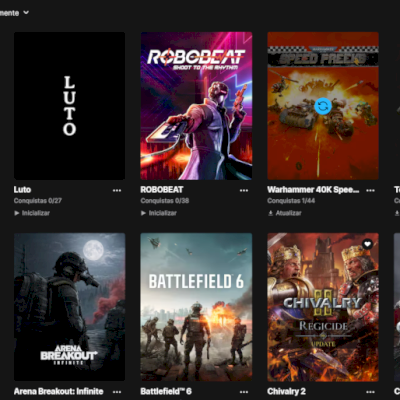Update Warhammer 40K with Atualizar
The image size is (400, 400).
tap(285, 213)
